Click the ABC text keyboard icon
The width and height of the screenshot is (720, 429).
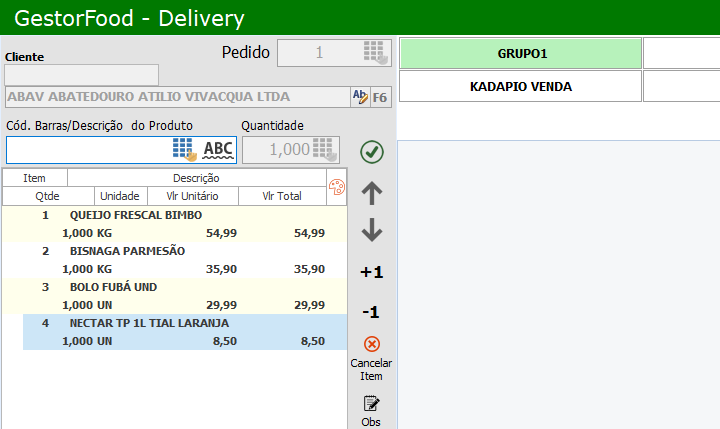point(218,149)
